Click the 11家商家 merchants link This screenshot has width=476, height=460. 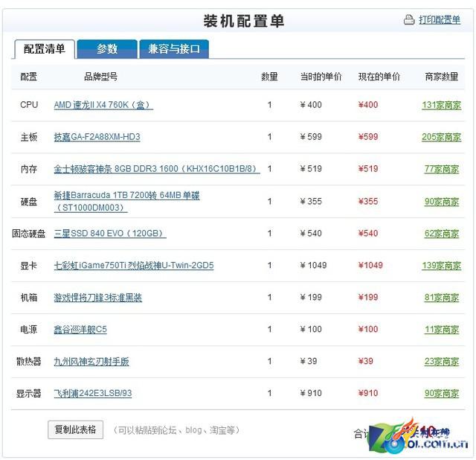(442, 329)
